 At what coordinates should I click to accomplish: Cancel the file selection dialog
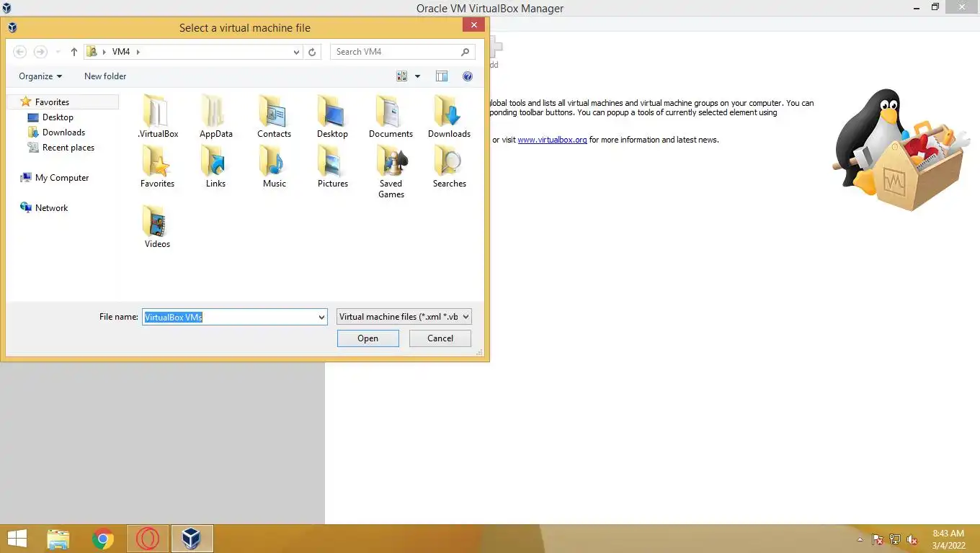[x=440, y=338]
